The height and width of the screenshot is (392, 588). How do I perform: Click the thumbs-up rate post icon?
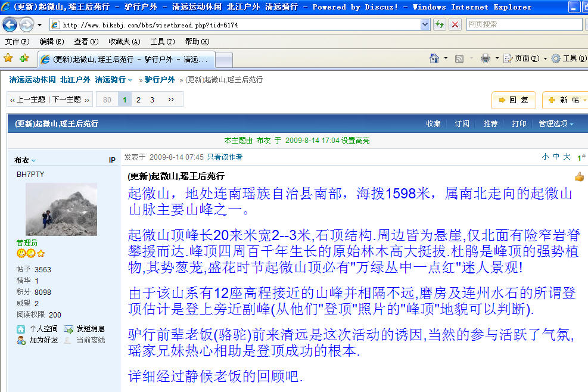[579, 176]
